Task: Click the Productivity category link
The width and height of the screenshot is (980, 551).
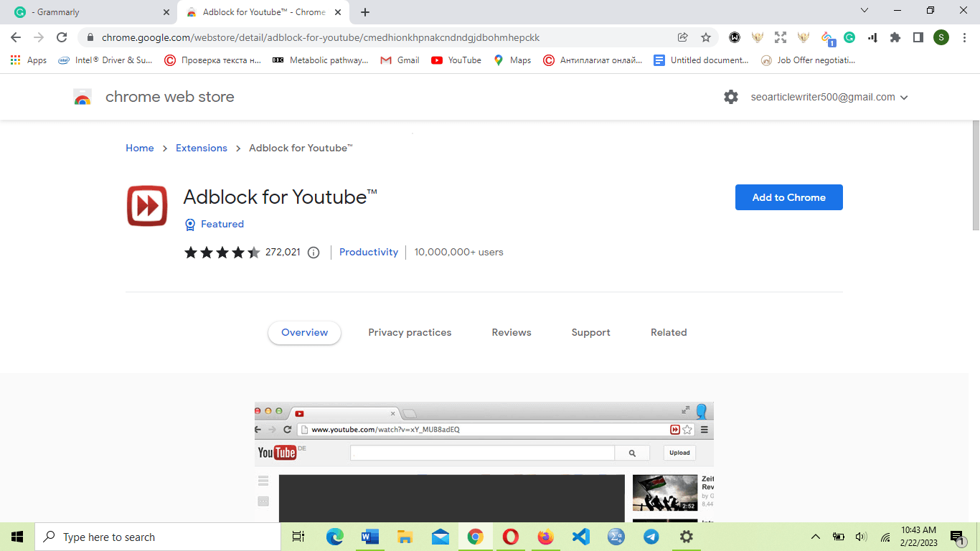Action: coord(369,252)
